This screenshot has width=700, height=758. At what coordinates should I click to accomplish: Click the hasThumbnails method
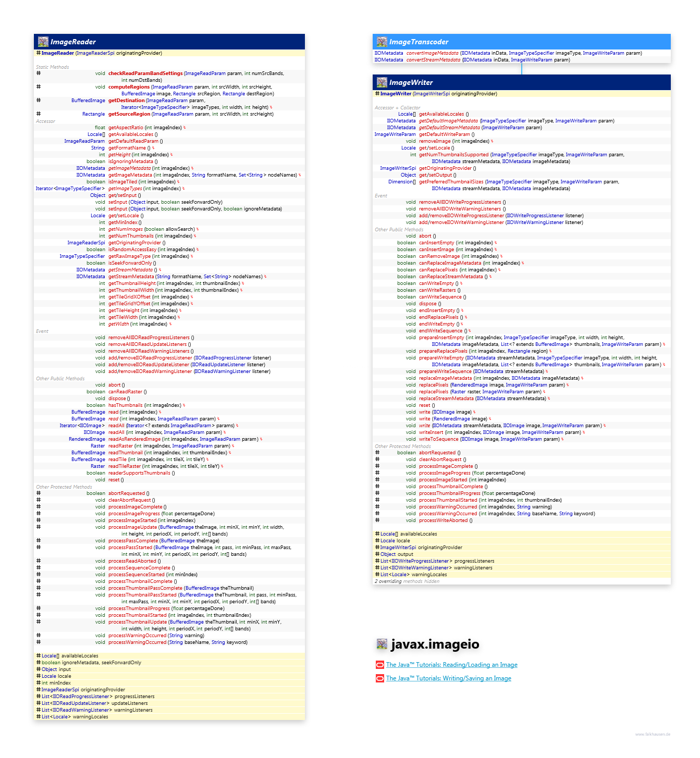126,405
